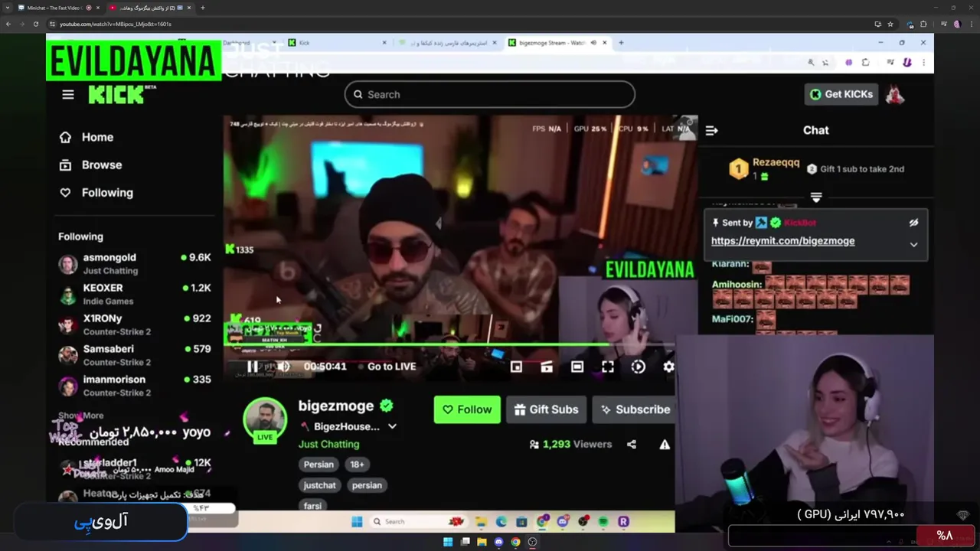The image size is (980, 551).
Task: Create a clip with the clapperboard icon
Action: pyautogui.click(x=547, y=367)
